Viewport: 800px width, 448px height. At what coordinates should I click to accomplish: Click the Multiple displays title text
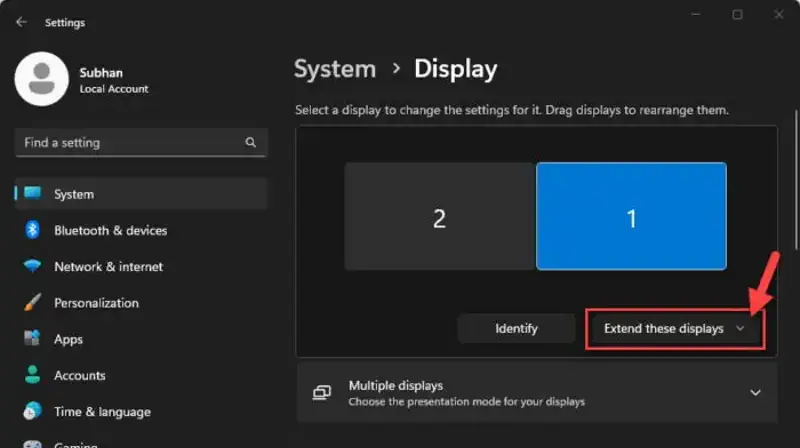pyautogui.click(x=395, y=385)
